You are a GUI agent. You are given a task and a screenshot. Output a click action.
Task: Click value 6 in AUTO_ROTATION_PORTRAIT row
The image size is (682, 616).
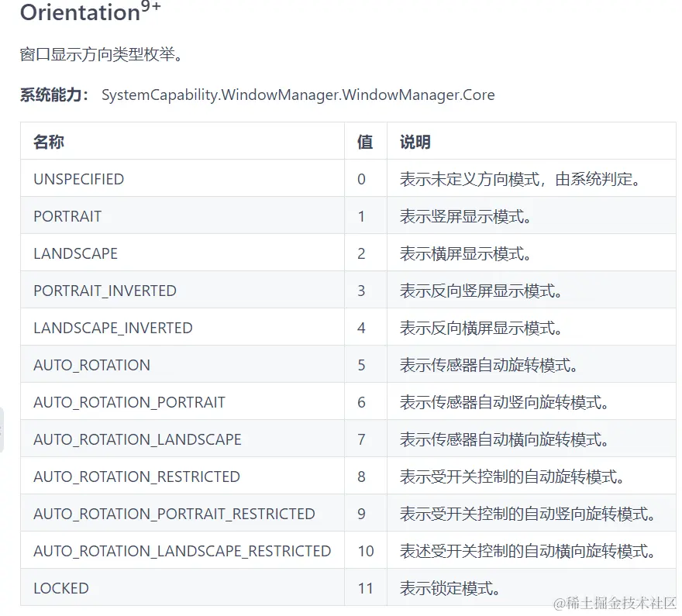pyautogui.click(x=361, y=403)
